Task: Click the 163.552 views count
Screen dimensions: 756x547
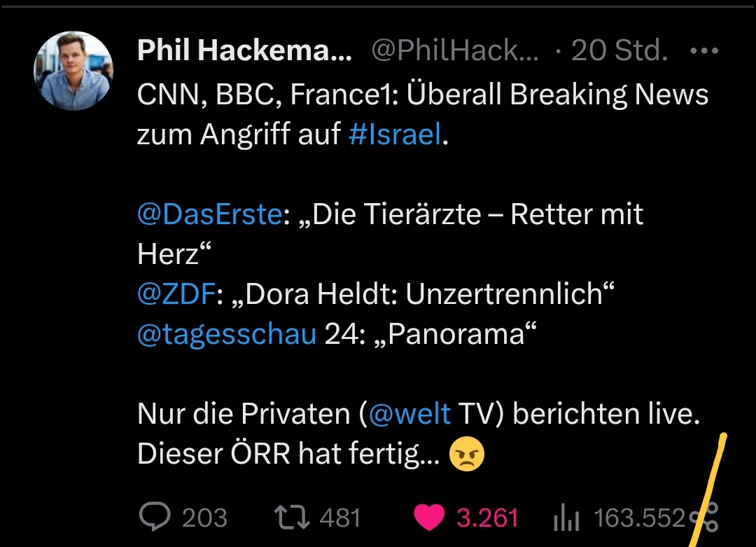Action: (638, 518)
